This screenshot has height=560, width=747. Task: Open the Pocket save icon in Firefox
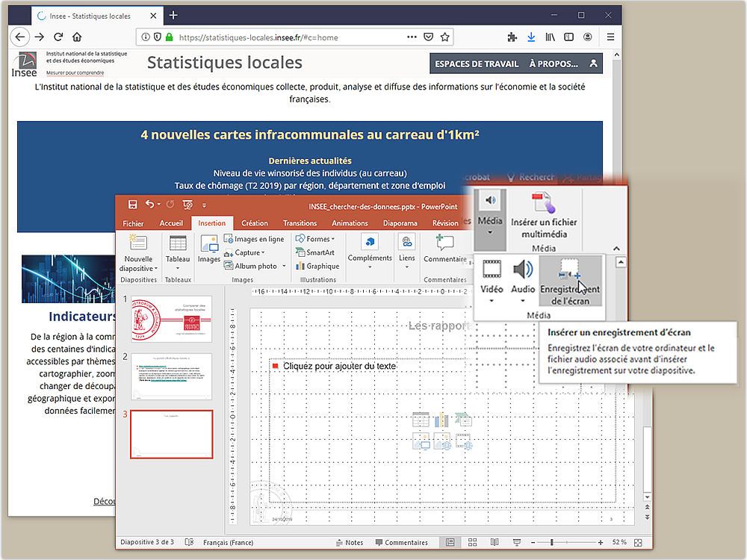[428, 37]
